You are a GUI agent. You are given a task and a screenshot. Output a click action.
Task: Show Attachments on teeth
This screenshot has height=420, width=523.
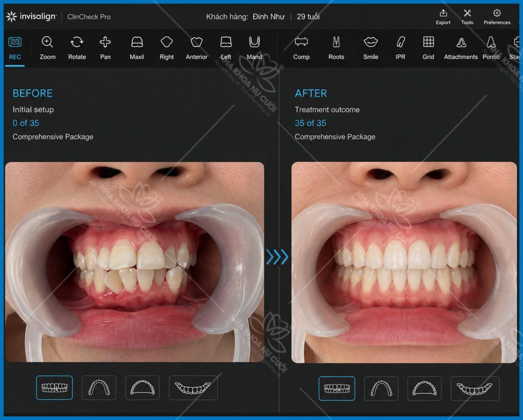tap(461, 49)
